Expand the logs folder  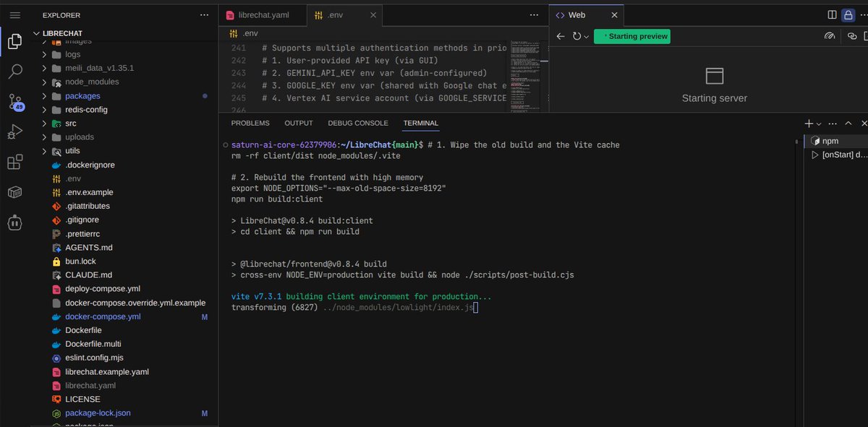coord(72,54)
